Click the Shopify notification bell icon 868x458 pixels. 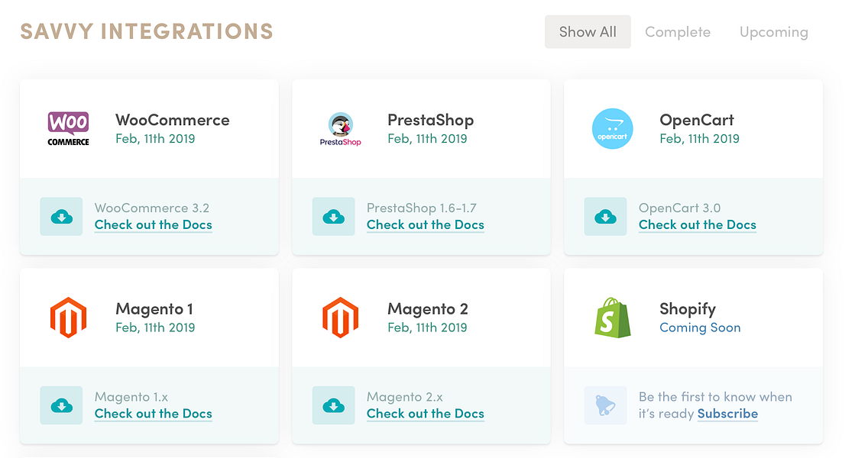[606, 405]
